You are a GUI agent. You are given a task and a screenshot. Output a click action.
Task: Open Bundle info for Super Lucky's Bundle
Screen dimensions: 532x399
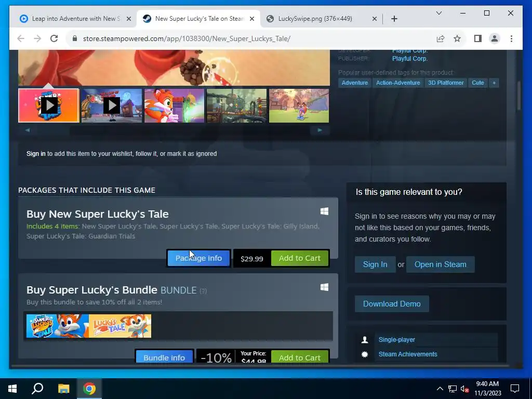click(164, 356)
